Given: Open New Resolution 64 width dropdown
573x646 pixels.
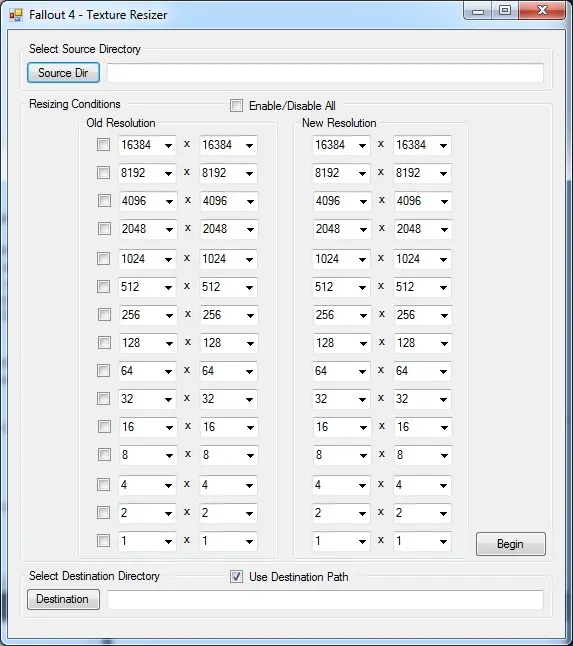Looking at the screenshot, I should (x=341, y=372).
